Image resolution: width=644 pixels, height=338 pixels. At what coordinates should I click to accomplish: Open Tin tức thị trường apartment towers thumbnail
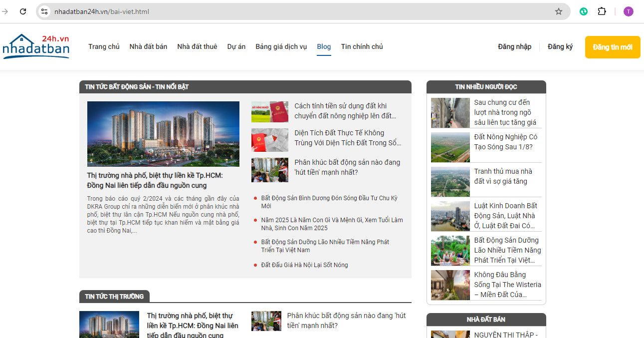109,325
